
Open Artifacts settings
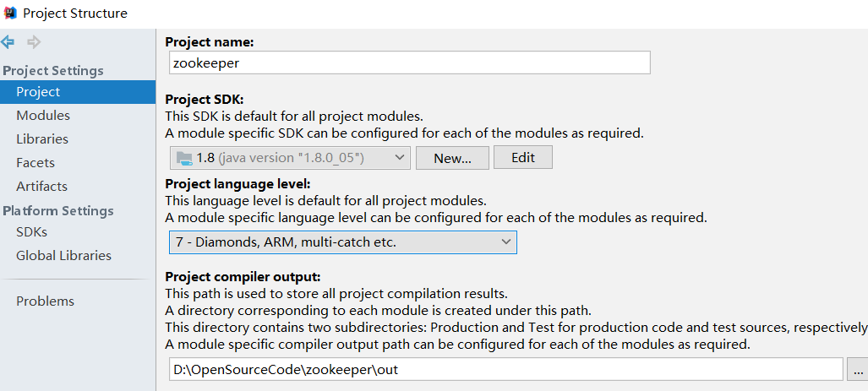click(41, 187)
